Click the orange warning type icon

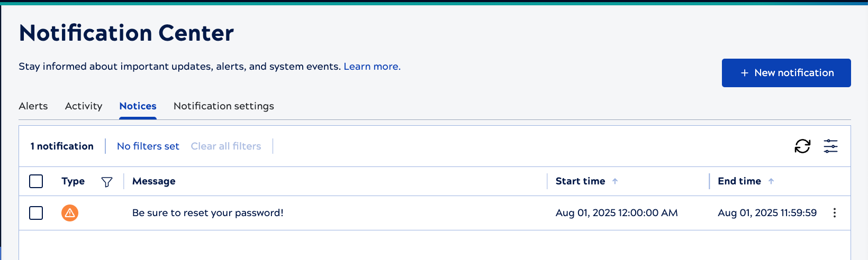click(x=70, y=213)
